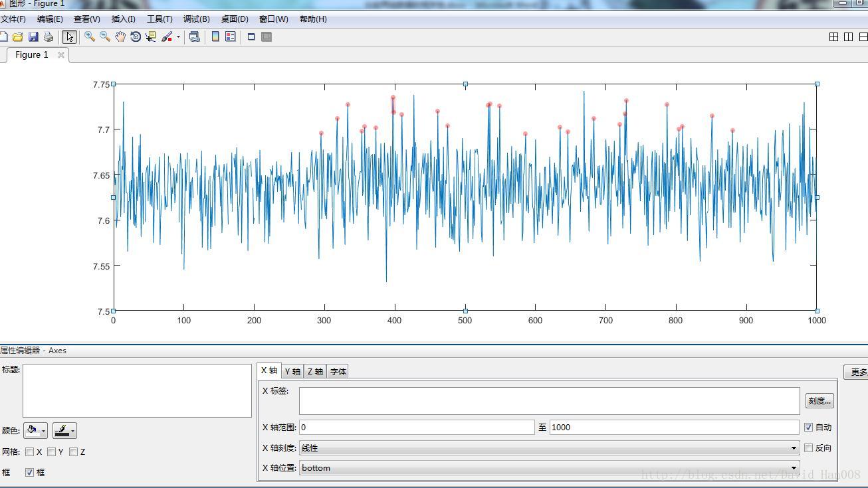Open the 插入(I) menu
The image size is (868, 488).
pyautogui.click(x=123, y=19)
